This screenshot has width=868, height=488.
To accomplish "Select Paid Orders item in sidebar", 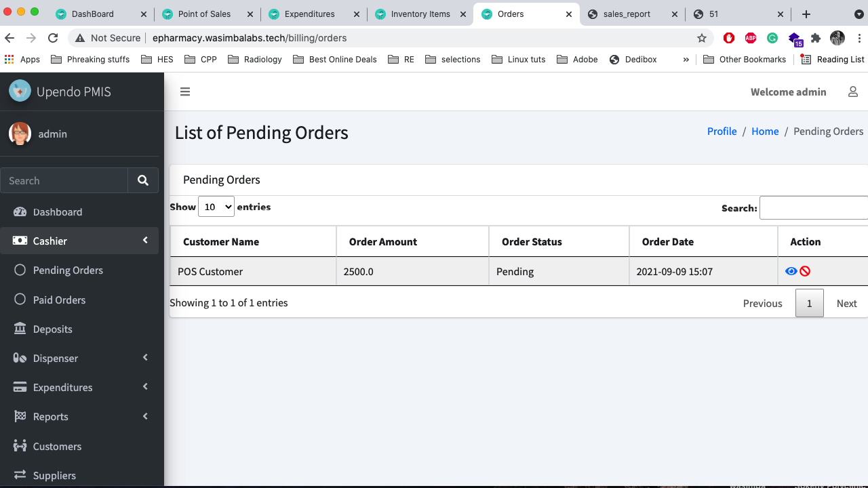I will 59,300.
